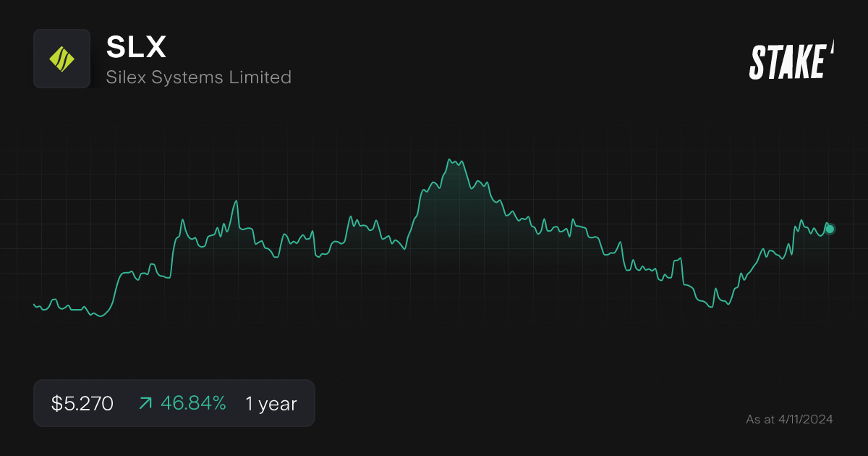Viewport: 868px width, 456px height.
Task: Toggle the $5.270 price display
Action: click(80, 403)
